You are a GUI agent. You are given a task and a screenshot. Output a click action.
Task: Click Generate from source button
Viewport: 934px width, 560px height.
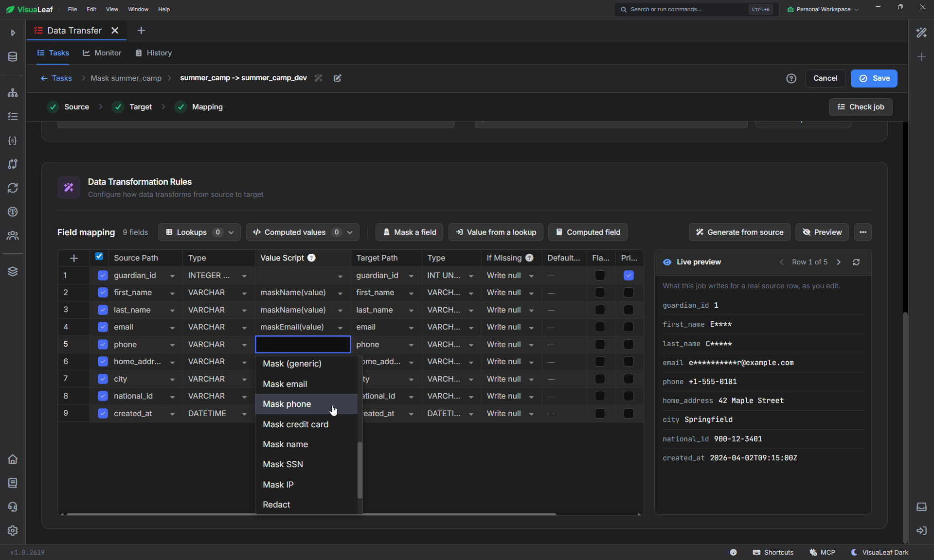[739, 232]
